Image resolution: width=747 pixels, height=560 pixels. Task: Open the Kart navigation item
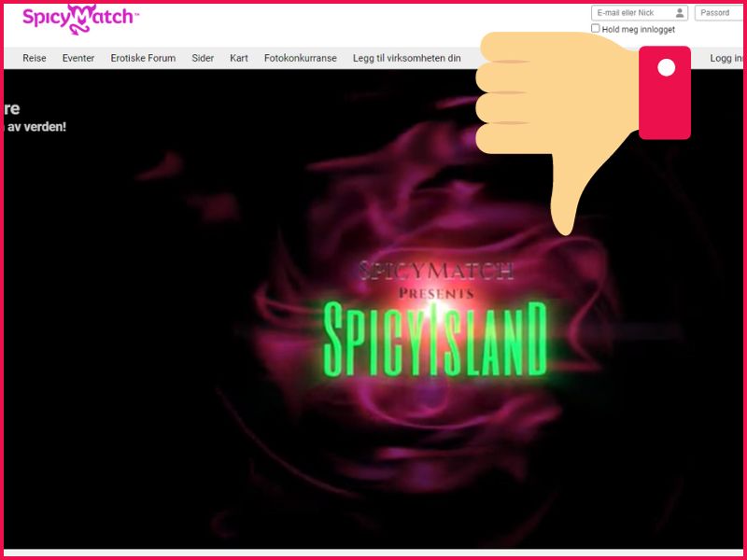point(239,58)
